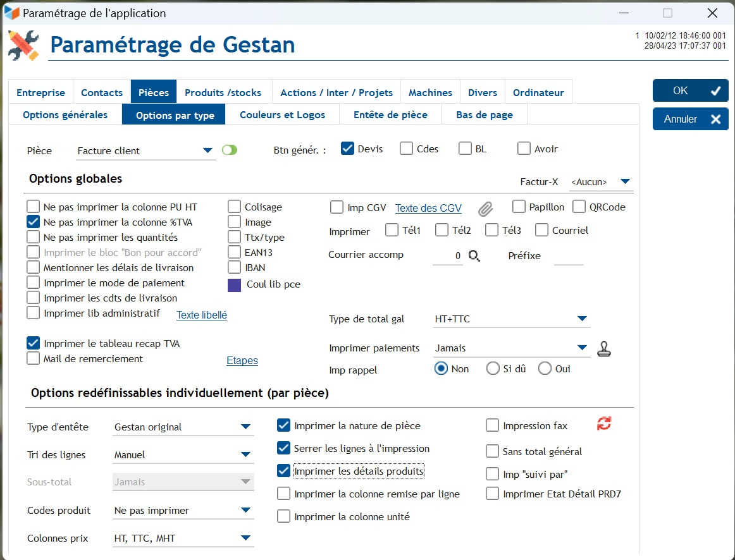
Task: Open the Pièce type dropdown
Action: point(207,150)
